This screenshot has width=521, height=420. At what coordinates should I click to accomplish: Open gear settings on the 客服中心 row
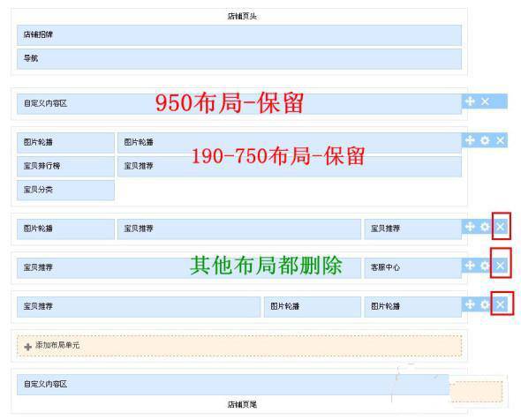tap(485, 266)
